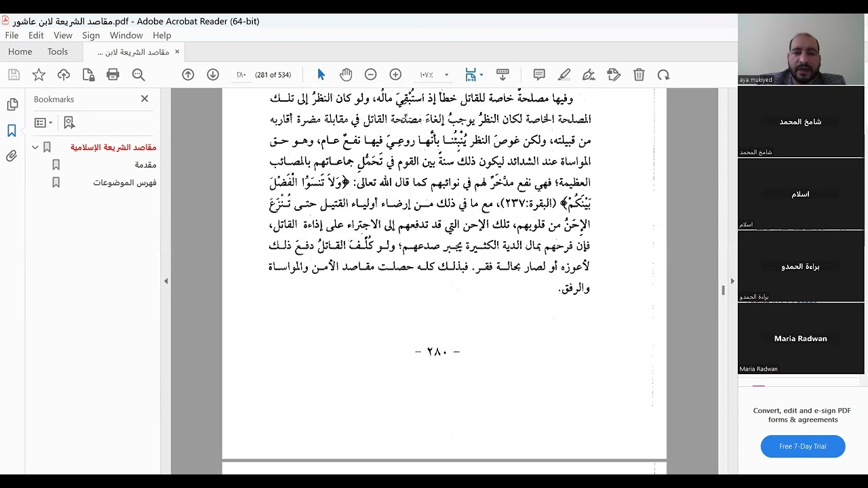Toggle the Bookmarks side panel icon
Viewport: 868px width, 488px height.
(12, 130)
